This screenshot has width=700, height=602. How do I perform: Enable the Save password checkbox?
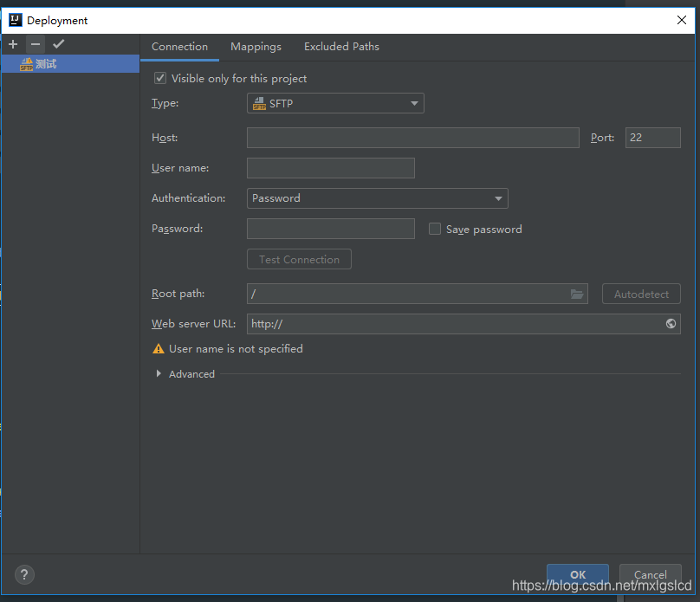click(x=435, y=229)
